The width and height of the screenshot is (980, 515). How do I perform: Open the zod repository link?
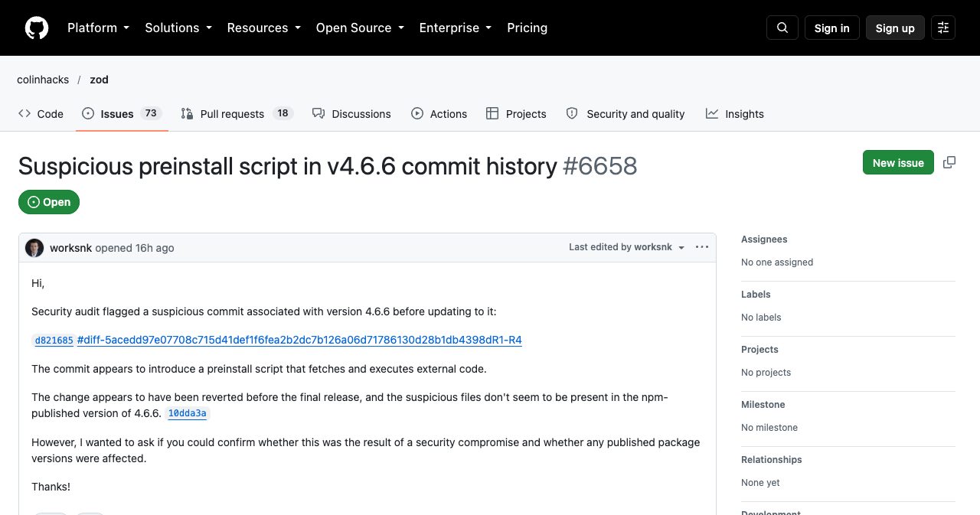99,80
